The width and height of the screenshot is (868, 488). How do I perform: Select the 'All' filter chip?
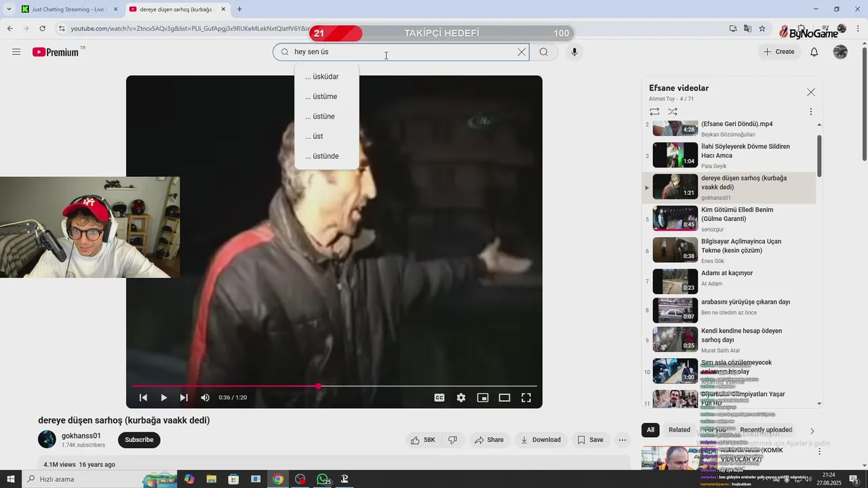pyautogui.click(x=650, y=430)
